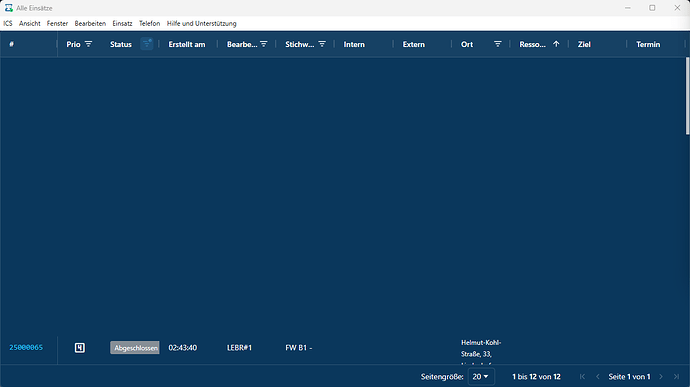Open the Ort column filter
Viewport: 690px width, 387px height.
coord(498,44)
